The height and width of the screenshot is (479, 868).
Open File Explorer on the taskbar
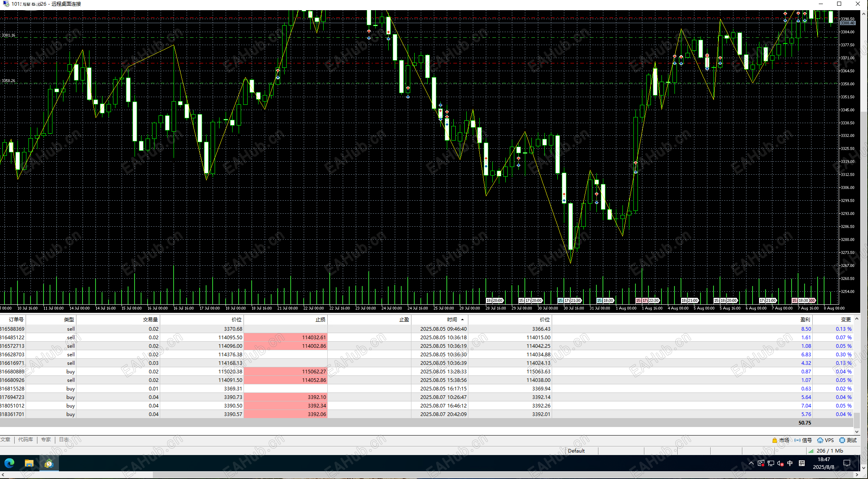coord(29,463)
